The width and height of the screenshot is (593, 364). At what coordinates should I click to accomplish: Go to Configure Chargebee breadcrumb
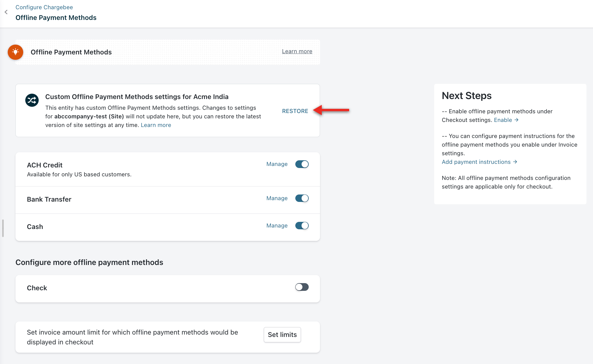click(44, 7)
